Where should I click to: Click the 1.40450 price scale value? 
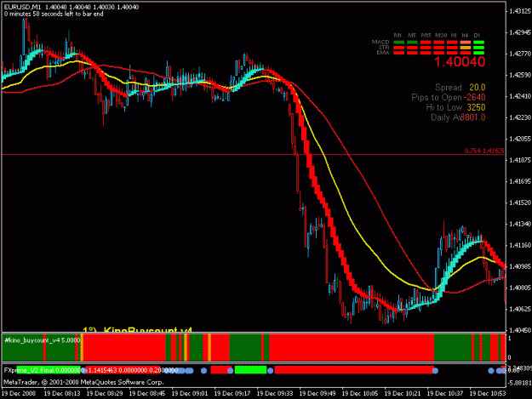(x=519, y=330)
